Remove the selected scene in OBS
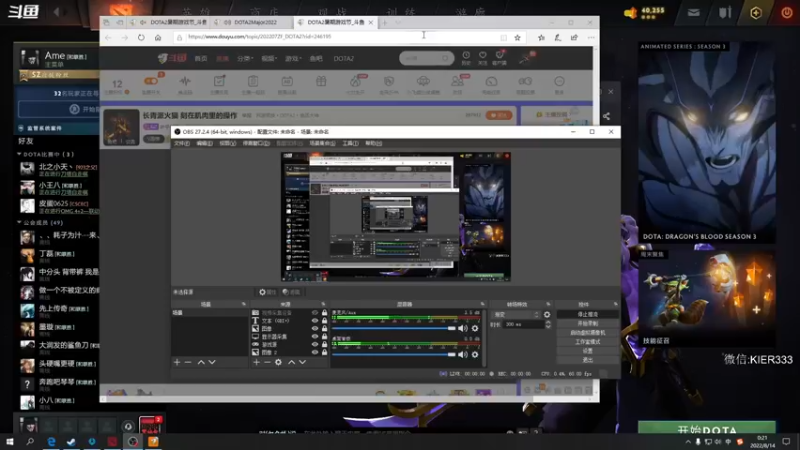Screen dimensions: 800x450 [x=188, y=362]
